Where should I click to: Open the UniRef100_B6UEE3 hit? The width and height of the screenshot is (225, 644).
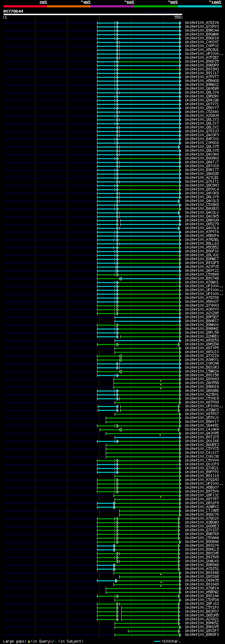click(202, 445)
